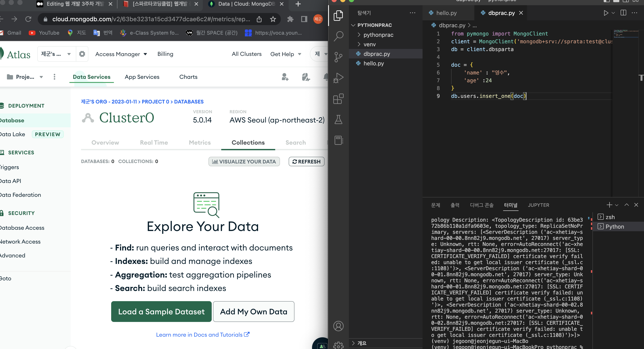Click the VISUALIZE YOUR DATA button
Screen dimensions: 644x349
[244, 161]
